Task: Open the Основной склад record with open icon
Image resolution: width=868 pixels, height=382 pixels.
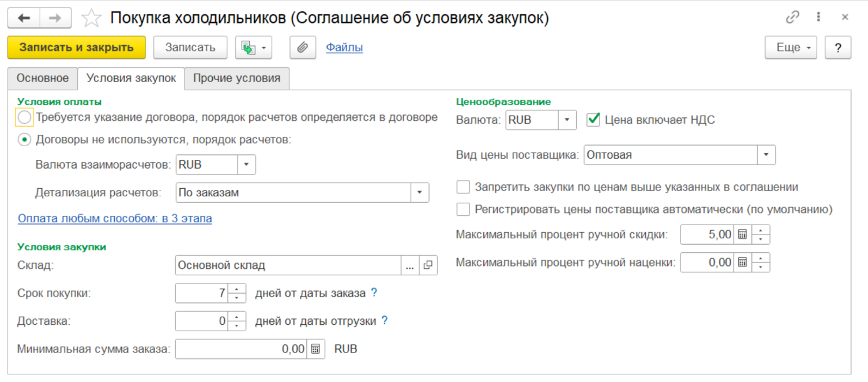Action: pos(428,265)
